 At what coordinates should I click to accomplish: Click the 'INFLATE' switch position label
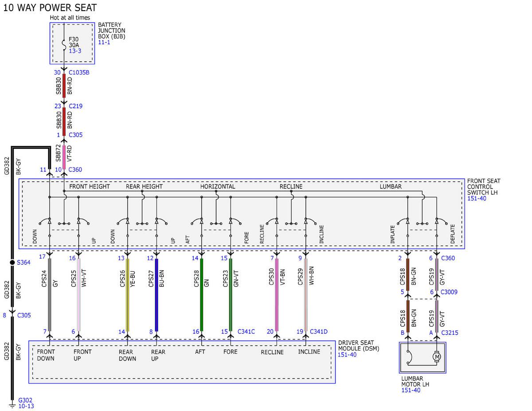(x=393, y=234)
